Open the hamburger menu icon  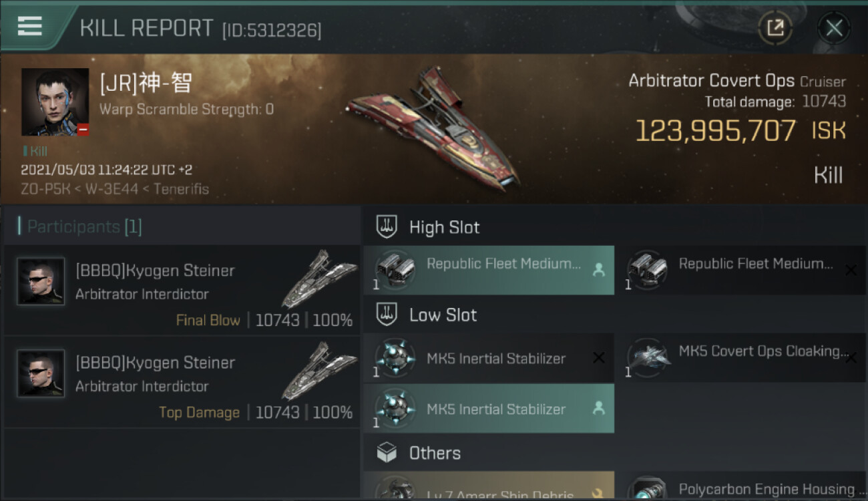[x=29, y=27]
